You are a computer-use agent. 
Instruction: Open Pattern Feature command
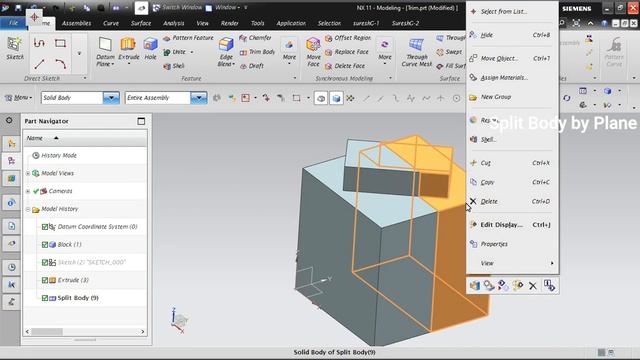(188, 38)
